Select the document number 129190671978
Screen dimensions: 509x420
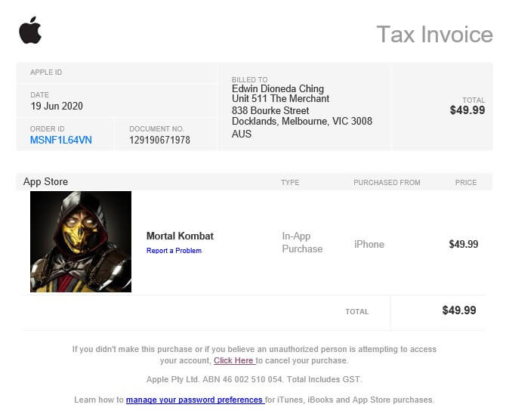[x=159, y=140]
